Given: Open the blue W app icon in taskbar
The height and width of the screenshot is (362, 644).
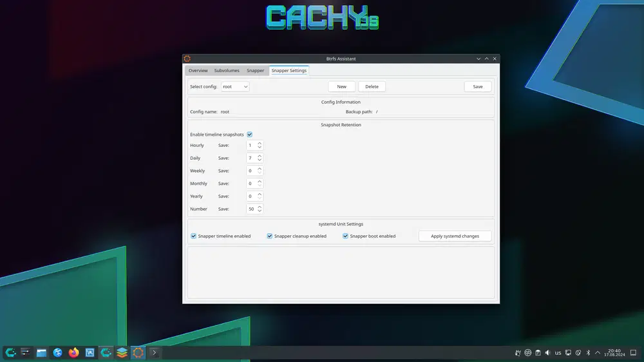Looking at the screenshot, I should pos(90,352).
